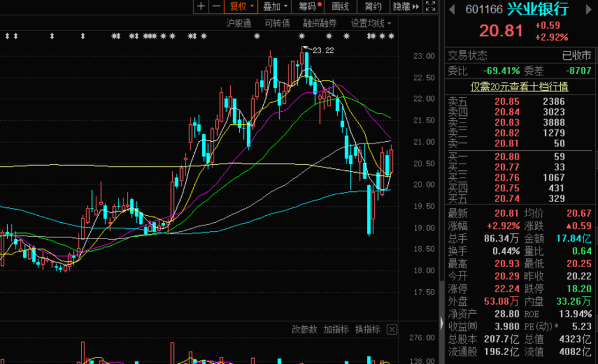This screenshot has height=364, width=598.
Task: Go to previous stock with left arrow
Action: click(452, 10)
